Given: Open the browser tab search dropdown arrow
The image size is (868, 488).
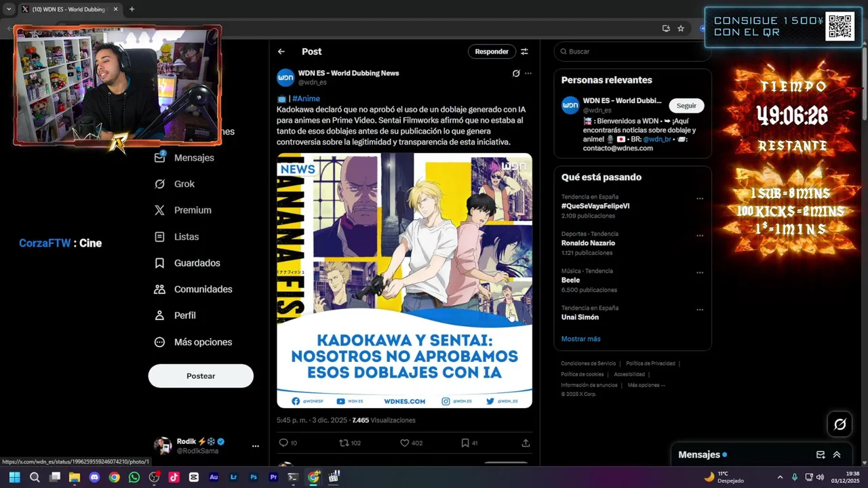Looking at the screenshot, I should tap(9, 9).
